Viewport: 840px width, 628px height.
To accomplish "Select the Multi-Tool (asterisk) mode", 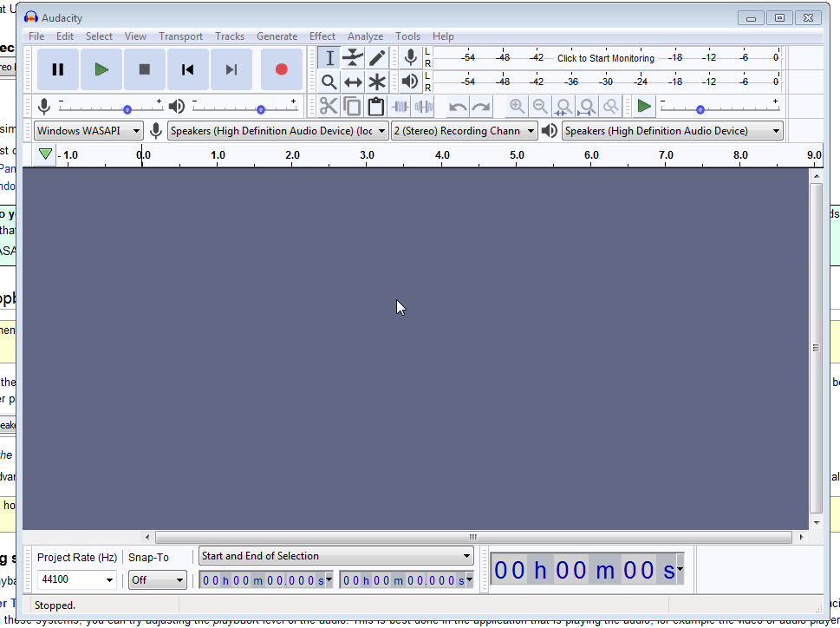I will coord(377,82).
